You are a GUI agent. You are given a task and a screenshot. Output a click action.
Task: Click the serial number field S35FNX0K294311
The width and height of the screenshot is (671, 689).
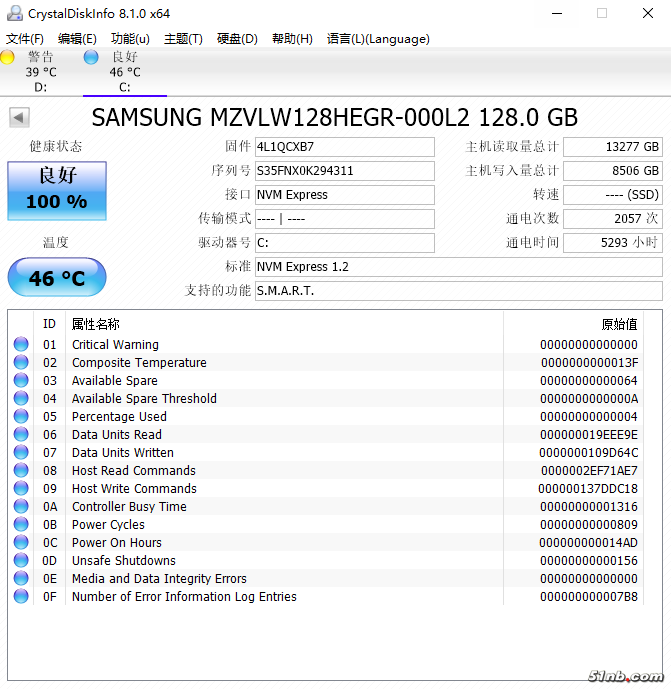pyautogui.click(x=344, y=171)
